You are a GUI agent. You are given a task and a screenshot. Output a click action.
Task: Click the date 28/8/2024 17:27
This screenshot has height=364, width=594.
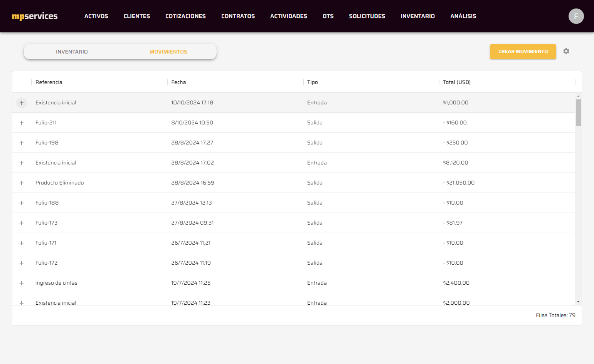(192, 143)
